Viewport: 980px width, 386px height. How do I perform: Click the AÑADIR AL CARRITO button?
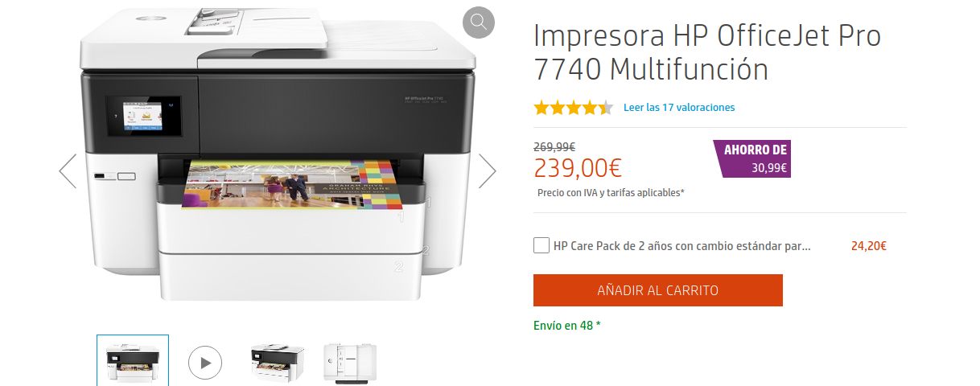pyautogui.click(x=658, y=290)
